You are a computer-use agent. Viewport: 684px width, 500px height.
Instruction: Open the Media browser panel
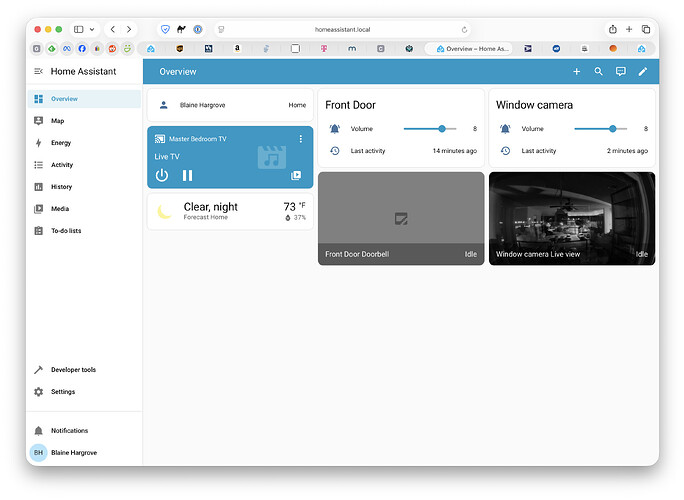85,209
